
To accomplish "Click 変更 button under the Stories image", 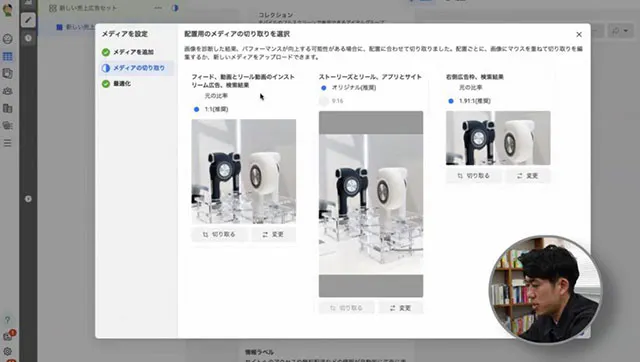I will pos(400,308).
